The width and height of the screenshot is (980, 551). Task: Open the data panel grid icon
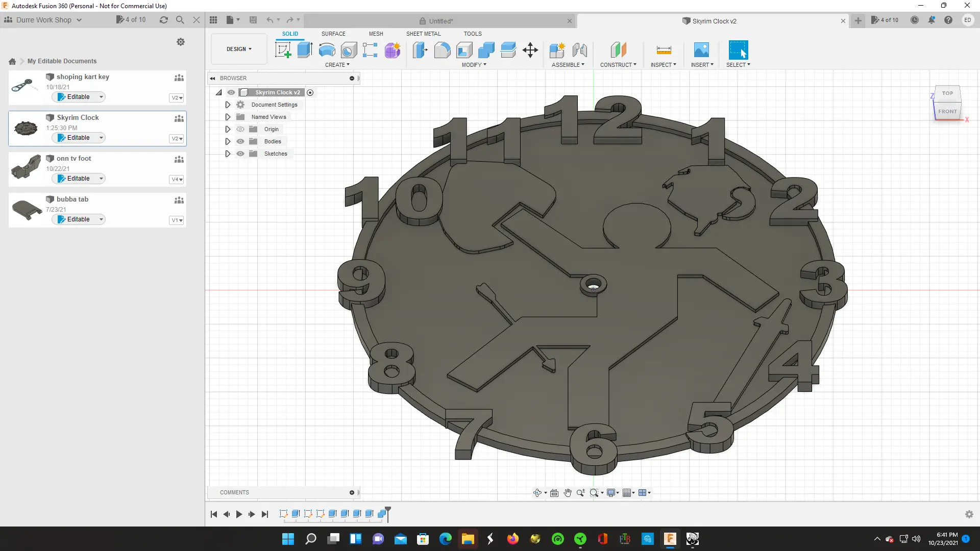pos(213,20)
